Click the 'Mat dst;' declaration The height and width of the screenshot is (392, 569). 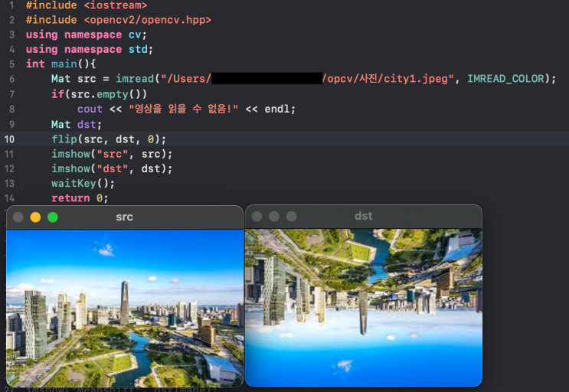(77, 125)
